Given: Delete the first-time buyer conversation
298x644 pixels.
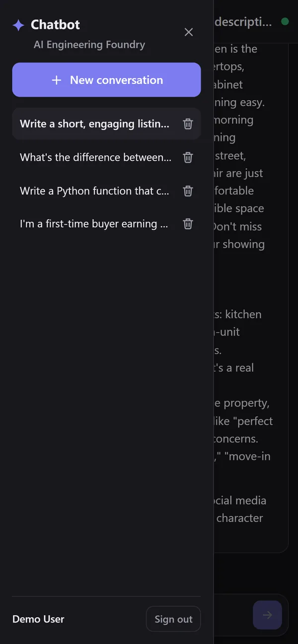Looking at the screenshot, I should (x=188, y=224).
